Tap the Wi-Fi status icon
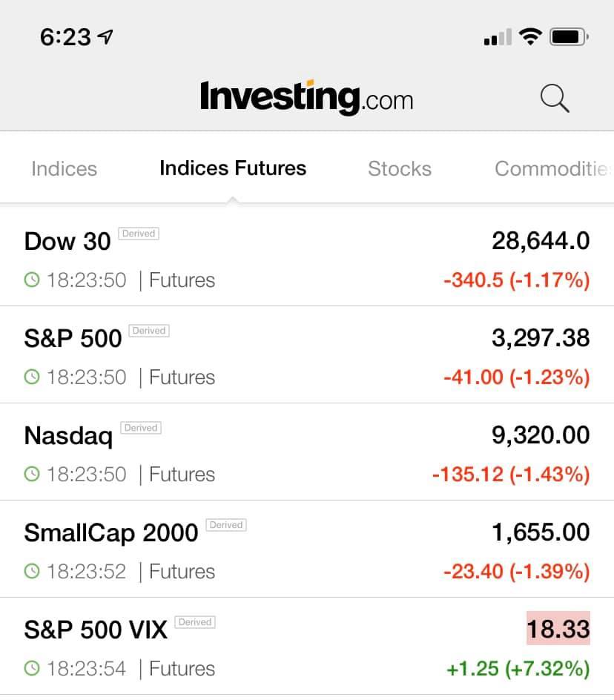The image size is (614, 700). (530, 36)
